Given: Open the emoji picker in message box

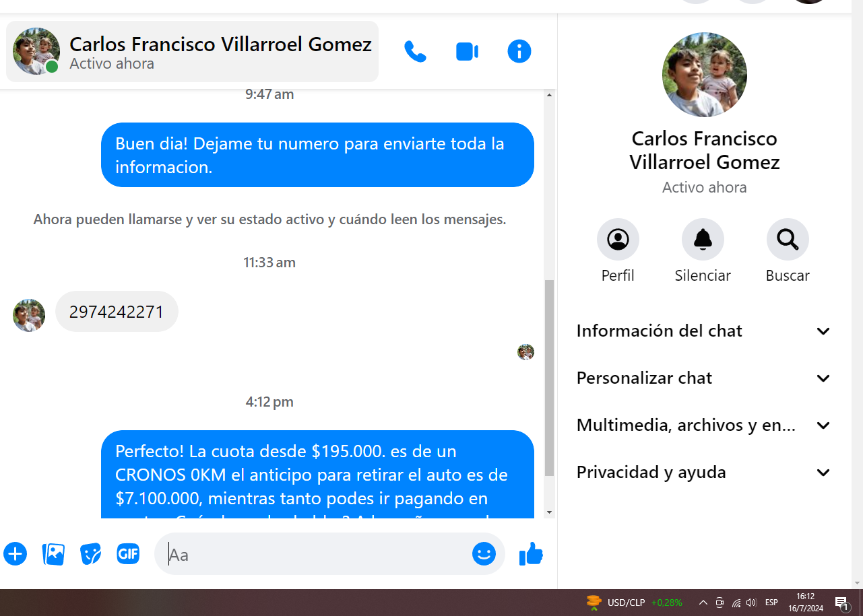Looking at the screenshot, I should (484, 554).
